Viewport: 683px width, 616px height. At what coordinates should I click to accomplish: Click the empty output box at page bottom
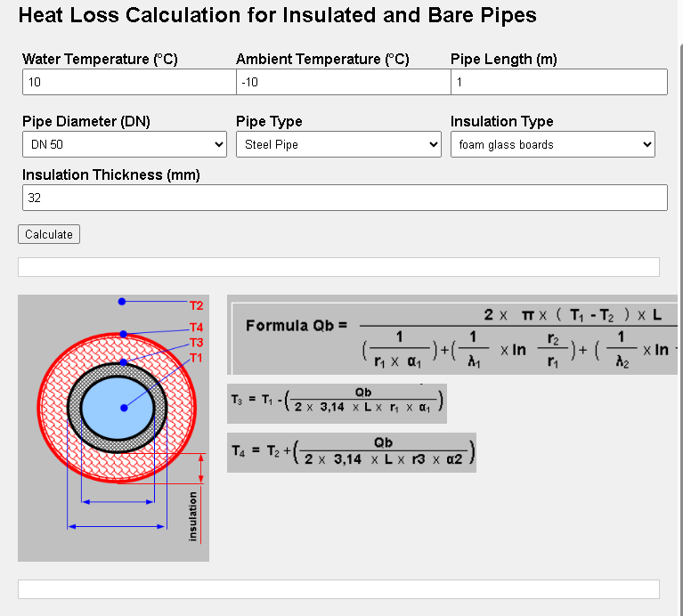point(338,589)
